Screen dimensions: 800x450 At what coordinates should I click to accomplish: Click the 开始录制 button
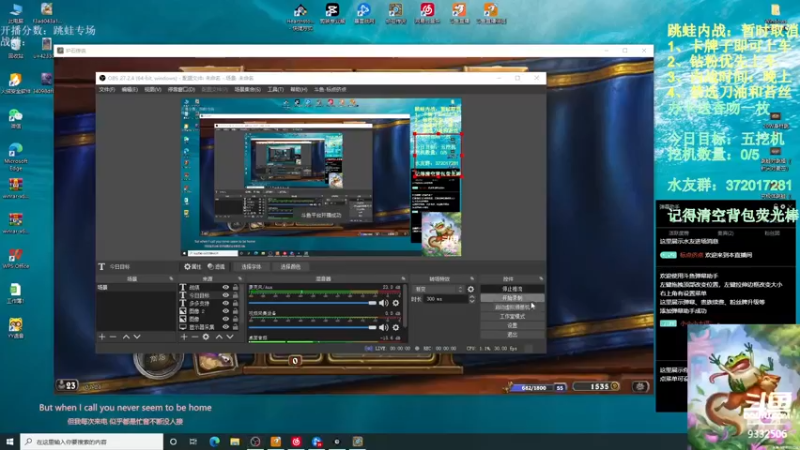[x=512, y=298]
